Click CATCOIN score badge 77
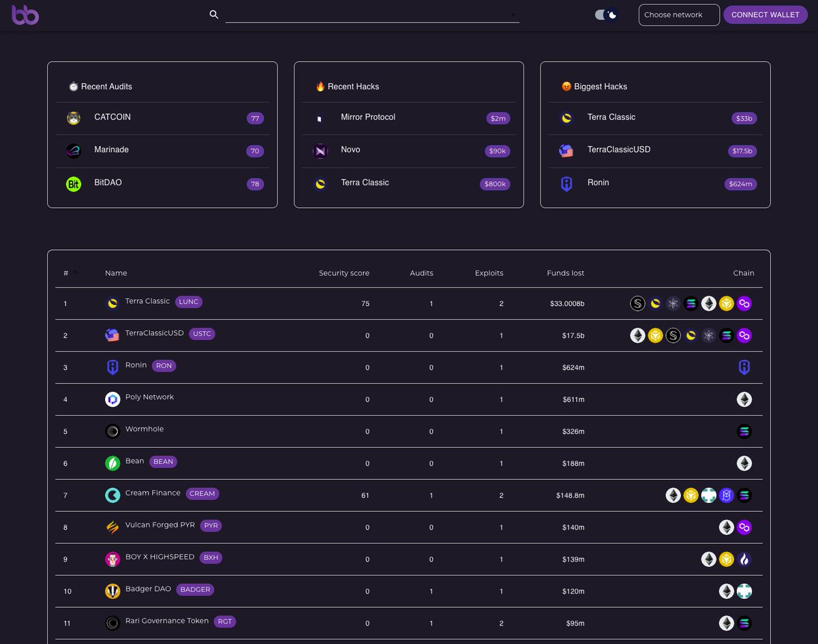The height and width of the screenshot is (644, 818). click(x=256, y=119)
